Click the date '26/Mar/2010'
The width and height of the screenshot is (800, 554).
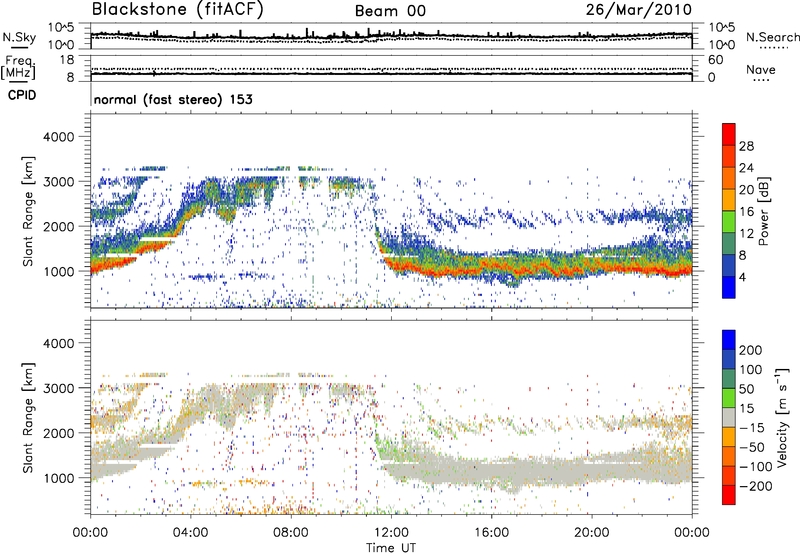[639, 10]
